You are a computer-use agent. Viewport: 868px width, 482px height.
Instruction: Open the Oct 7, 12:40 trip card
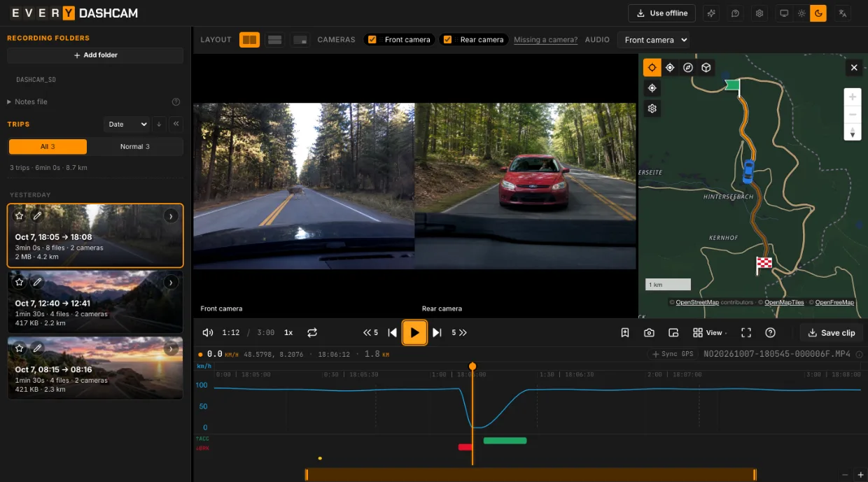point(95,302)
